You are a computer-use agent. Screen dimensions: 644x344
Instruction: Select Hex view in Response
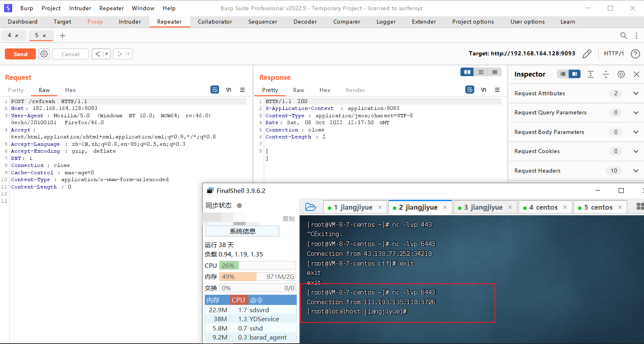click(x=324, y=90)
